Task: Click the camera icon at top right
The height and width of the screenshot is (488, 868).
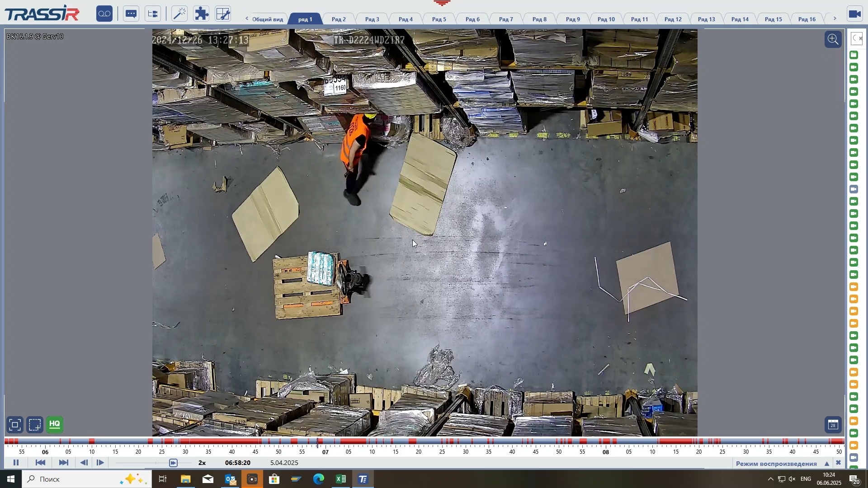Action: coord(855,14)
